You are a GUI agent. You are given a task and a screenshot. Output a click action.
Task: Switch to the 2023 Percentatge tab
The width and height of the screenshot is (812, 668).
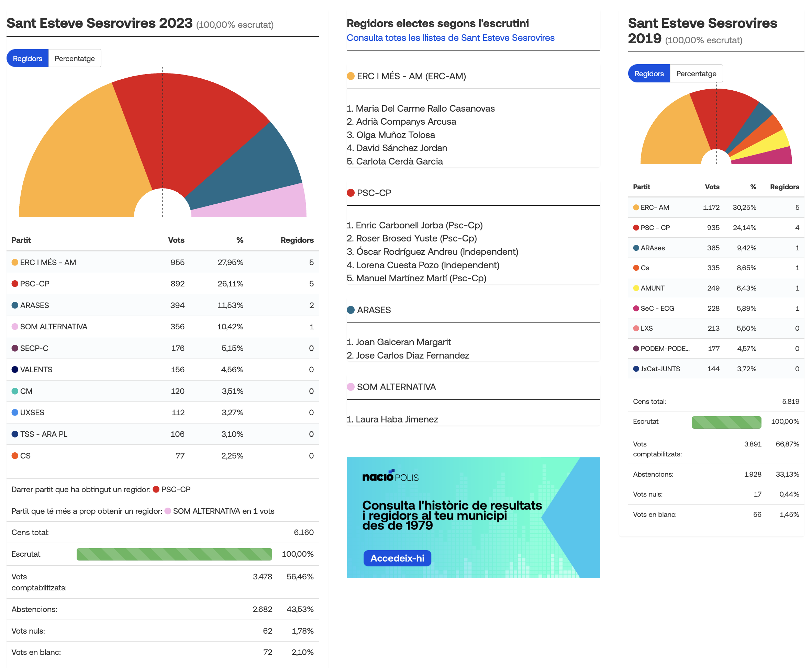pos(75,58)
